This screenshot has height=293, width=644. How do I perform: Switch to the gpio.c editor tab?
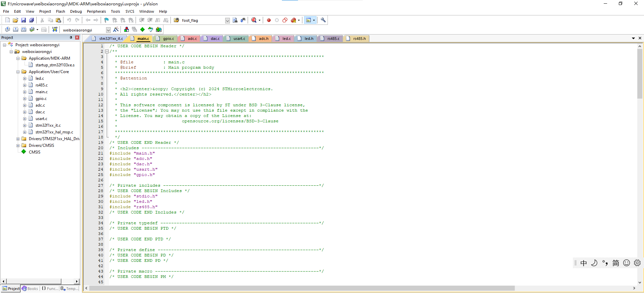click(165, 39)
